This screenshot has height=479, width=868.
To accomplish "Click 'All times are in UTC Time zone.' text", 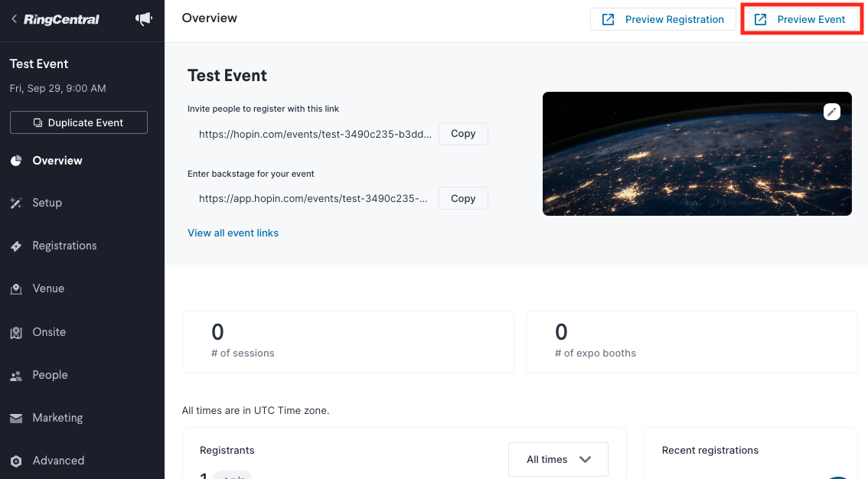I will (256, 410).
